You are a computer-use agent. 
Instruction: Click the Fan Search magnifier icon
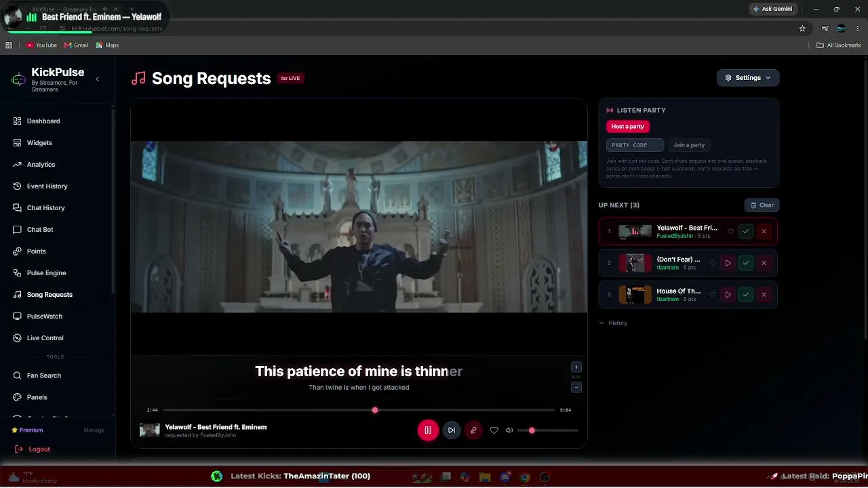click(x=18, y=375)
